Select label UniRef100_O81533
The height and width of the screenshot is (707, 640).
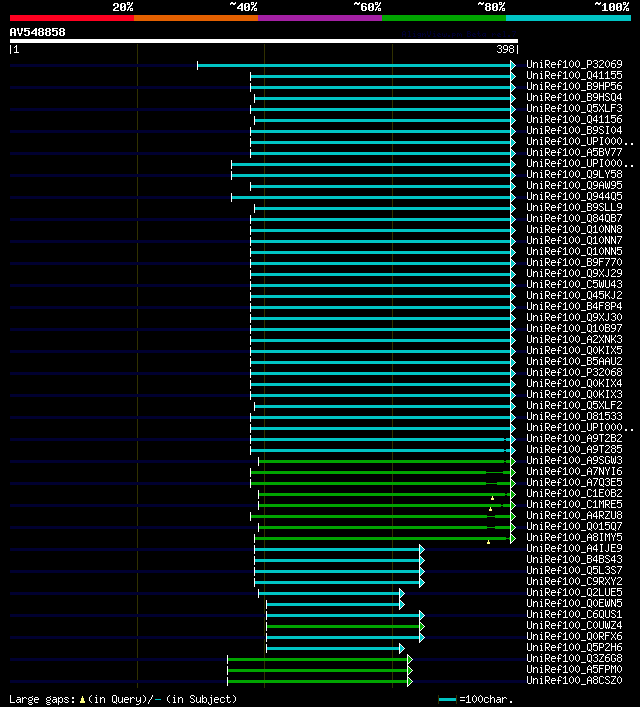tap(574, 417)
